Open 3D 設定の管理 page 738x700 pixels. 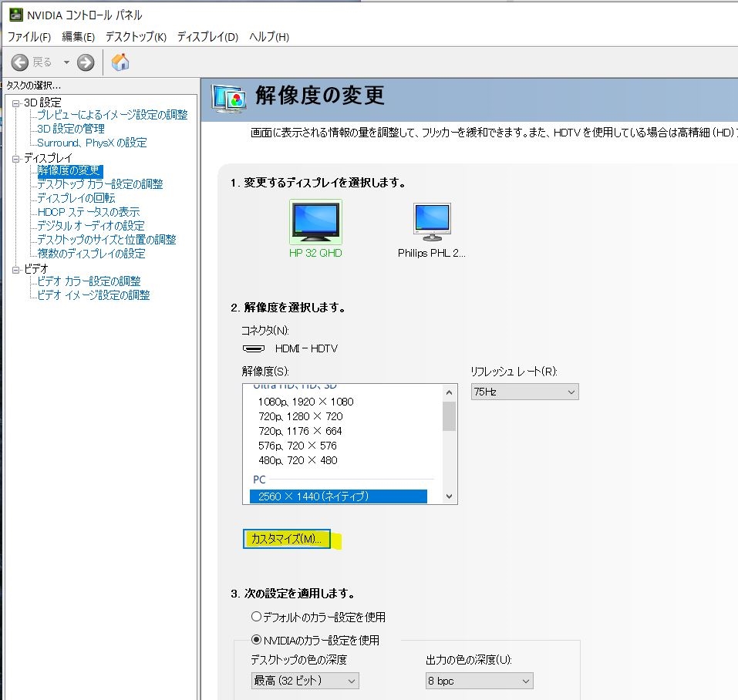[x=71, y=129]
